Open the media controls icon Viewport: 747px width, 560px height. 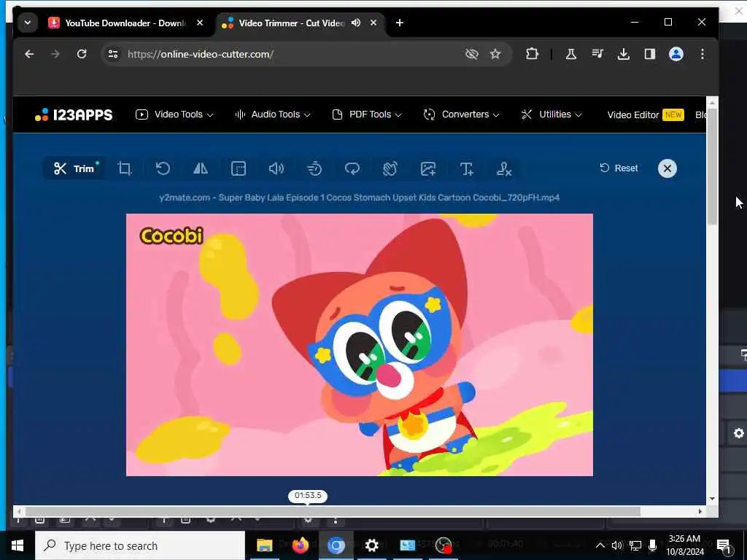597,54
